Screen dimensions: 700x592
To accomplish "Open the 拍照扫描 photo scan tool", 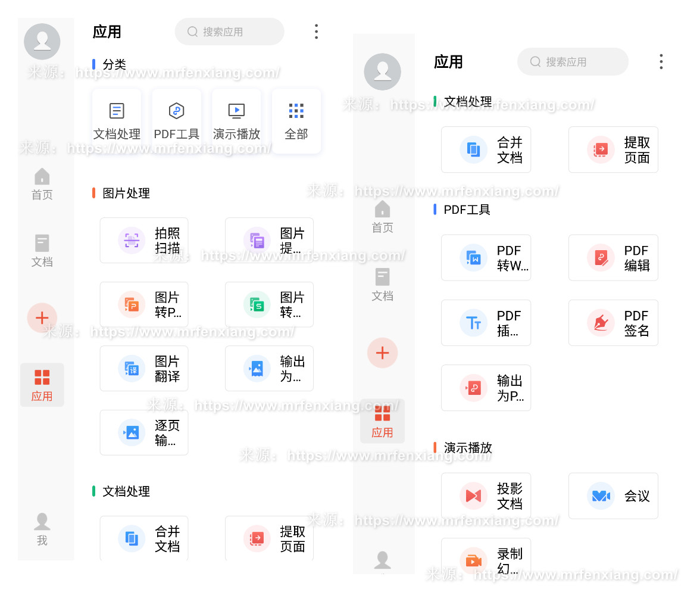I will 144,241.
